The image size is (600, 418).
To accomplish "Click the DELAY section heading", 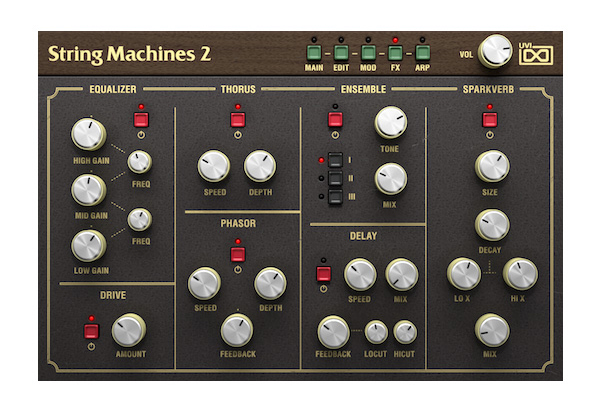I will (x=364, y=236).
